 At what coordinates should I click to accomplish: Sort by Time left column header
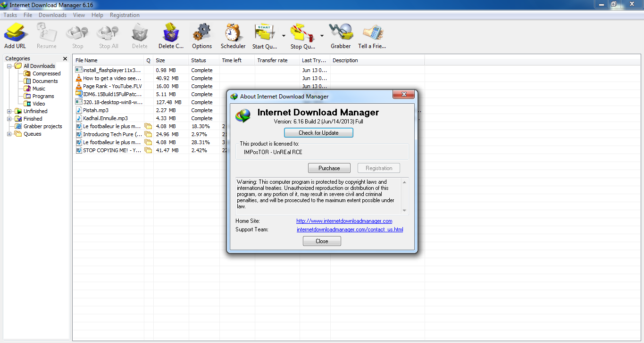point(237,60)
